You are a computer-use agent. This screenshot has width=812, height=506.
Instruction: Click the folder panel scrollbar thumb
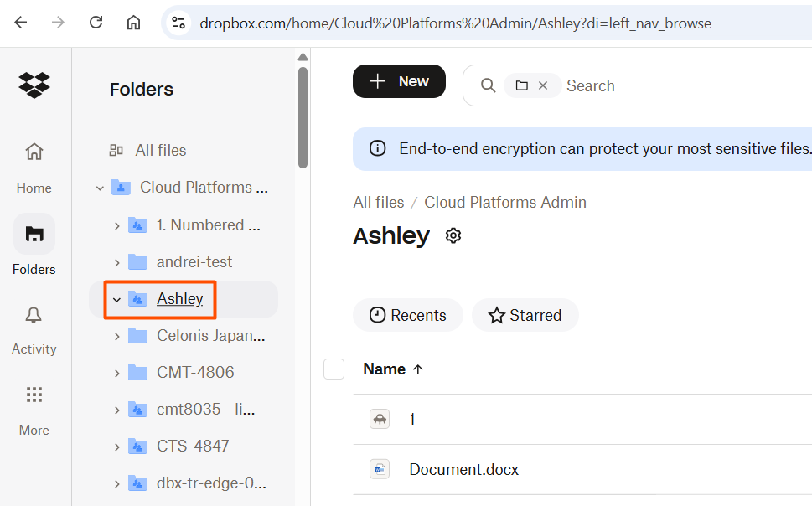click(303, 117)
